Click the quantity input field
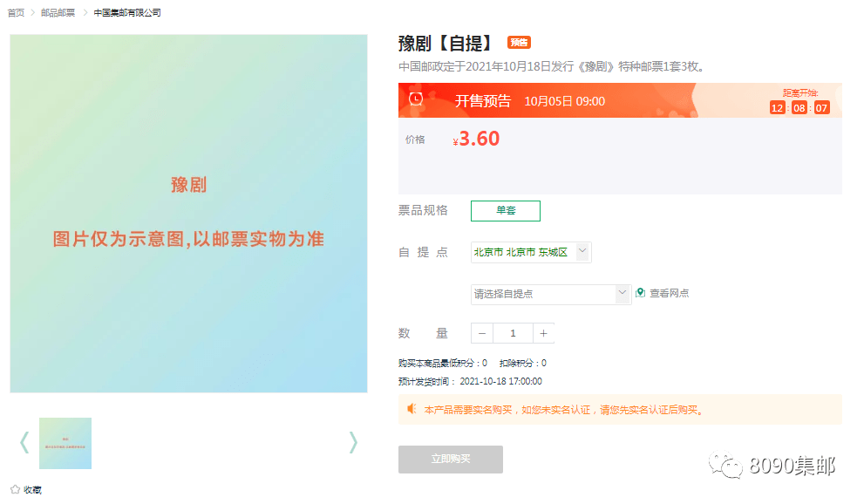Screen dimensions: 864x504 513,333
